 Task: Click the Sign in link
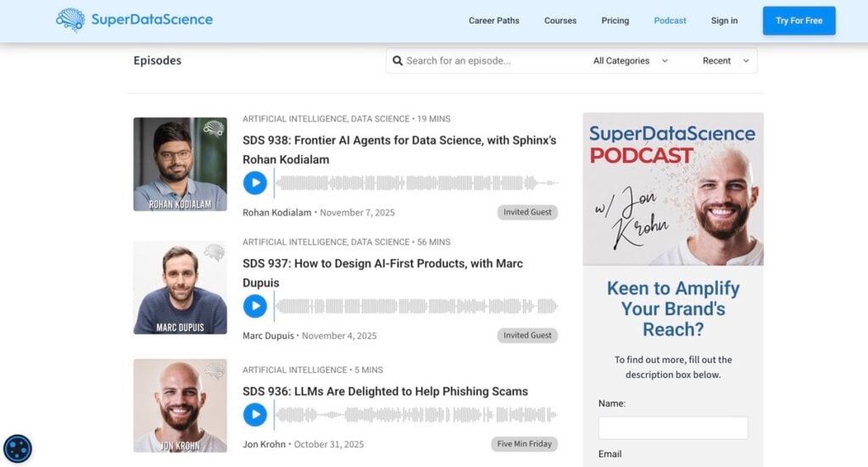[x=724, y=20]
